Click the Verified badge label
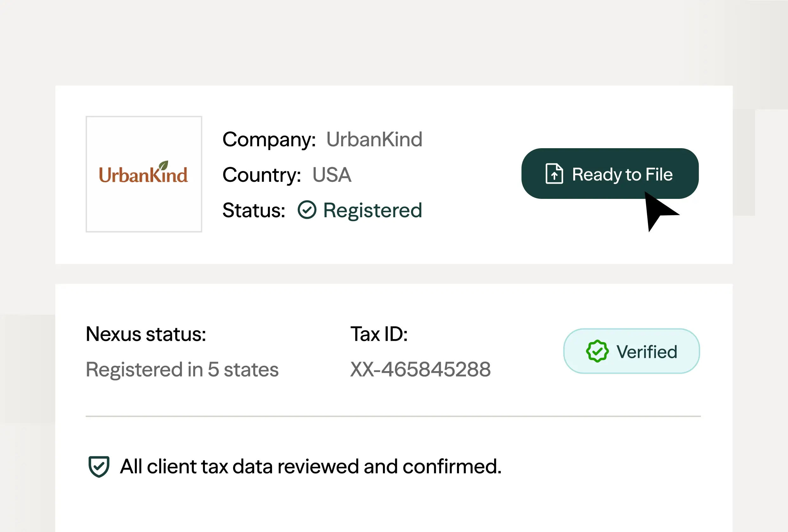 647,351
